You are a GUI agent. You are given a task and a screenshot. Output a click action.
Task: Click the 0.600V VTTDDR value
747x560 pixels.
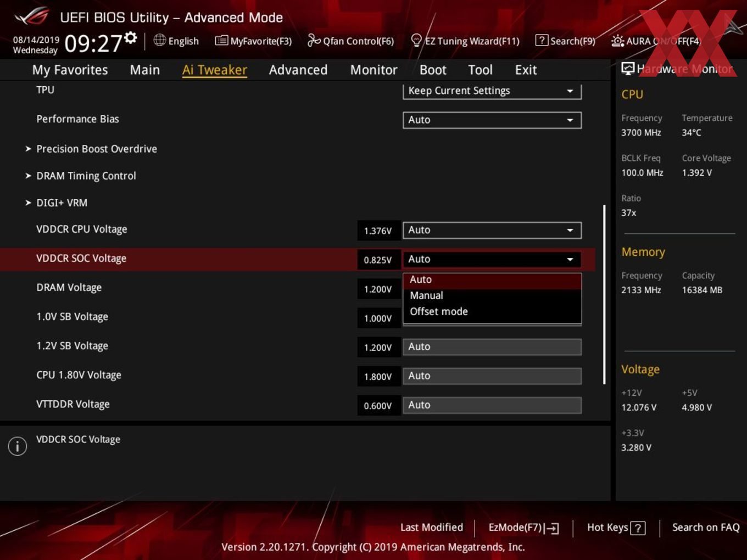[x=378, y=406]
